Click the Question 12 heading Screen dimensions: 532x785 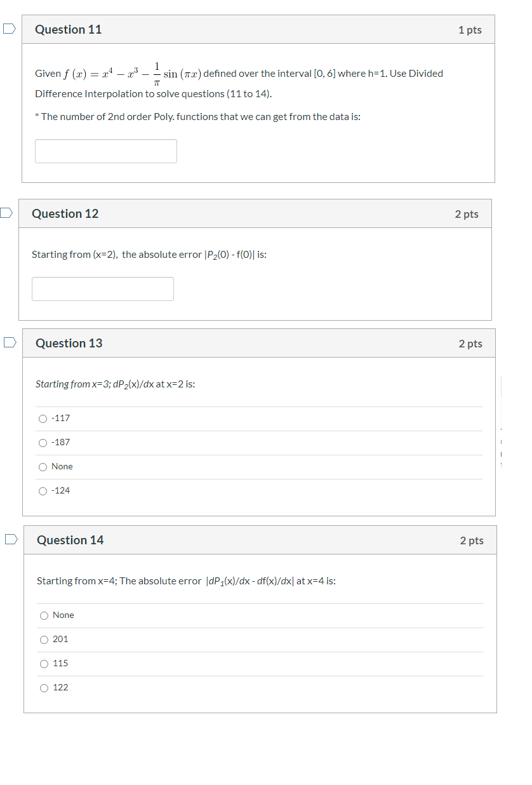tap(65, 213)
